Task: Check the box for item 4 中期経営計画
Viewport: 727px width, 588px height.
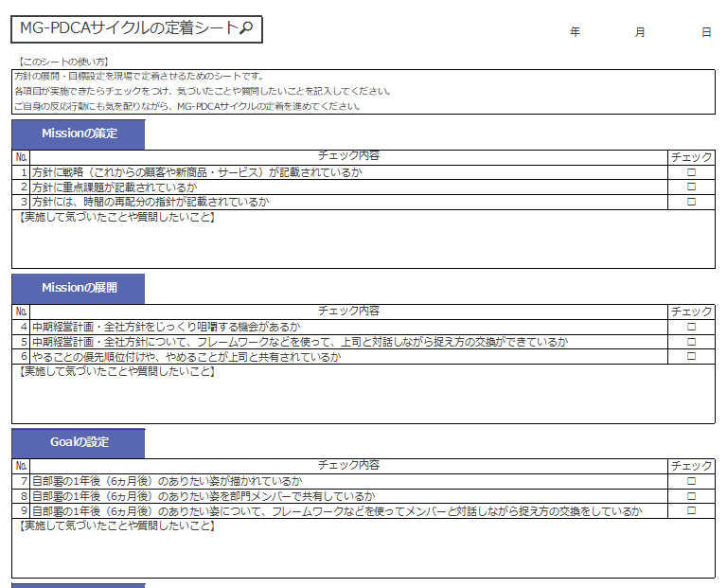Action: (x=691, y=327)
